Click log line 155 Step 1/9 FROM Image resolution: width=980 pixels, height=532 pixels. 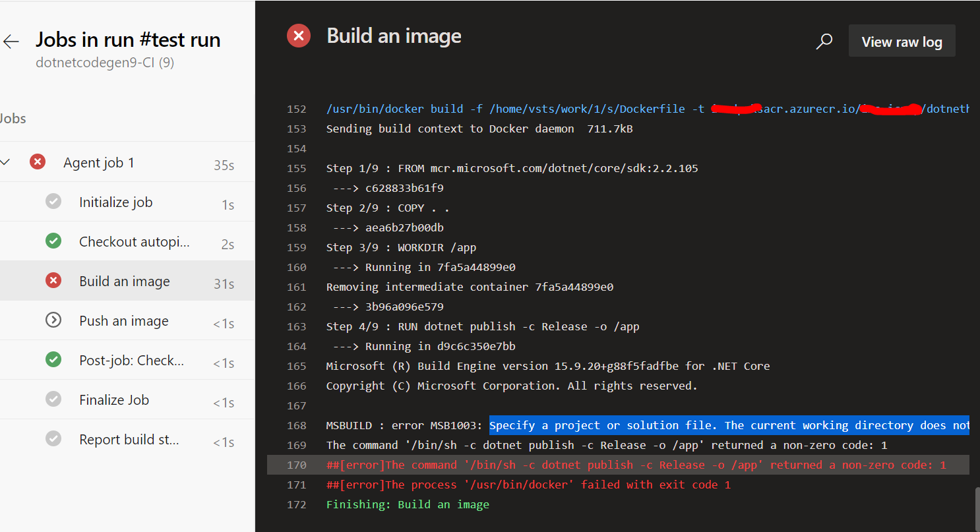(512, 168)
